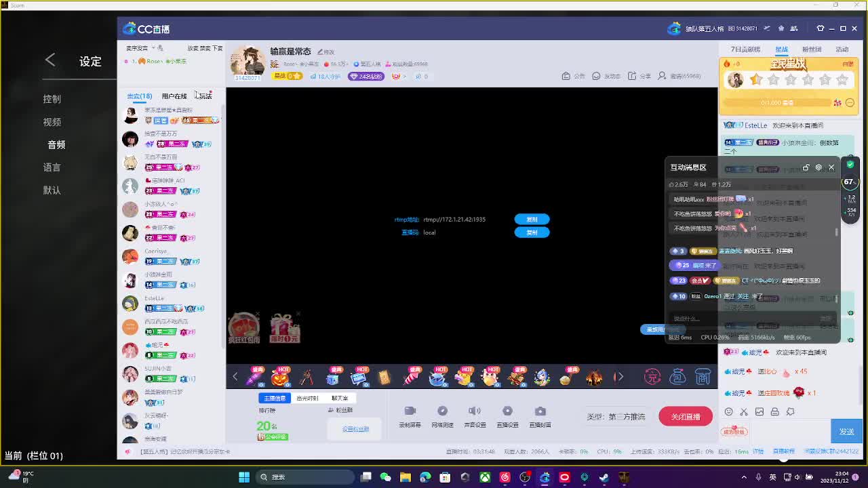Open 发动态 post update
Viewport: 868px width, 488px height.
(606, 76)
